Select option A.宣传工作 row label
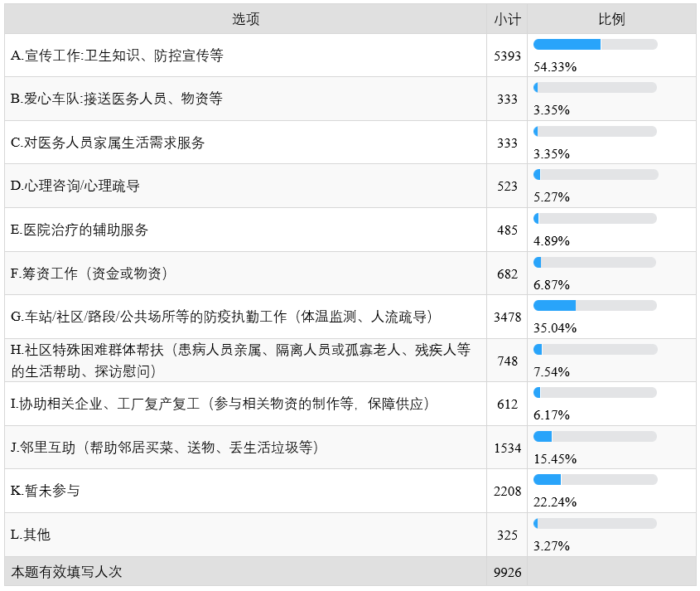 pyautogui.click(x=117, y=56)
